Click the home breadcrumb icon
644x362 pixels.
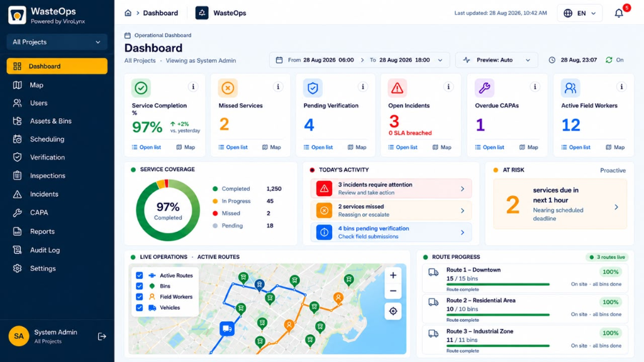point(128,13)
